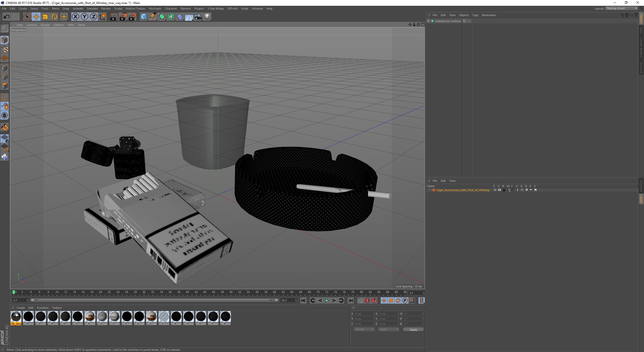Add a Cube primitive object
The image size is (644, 352).
144,17
